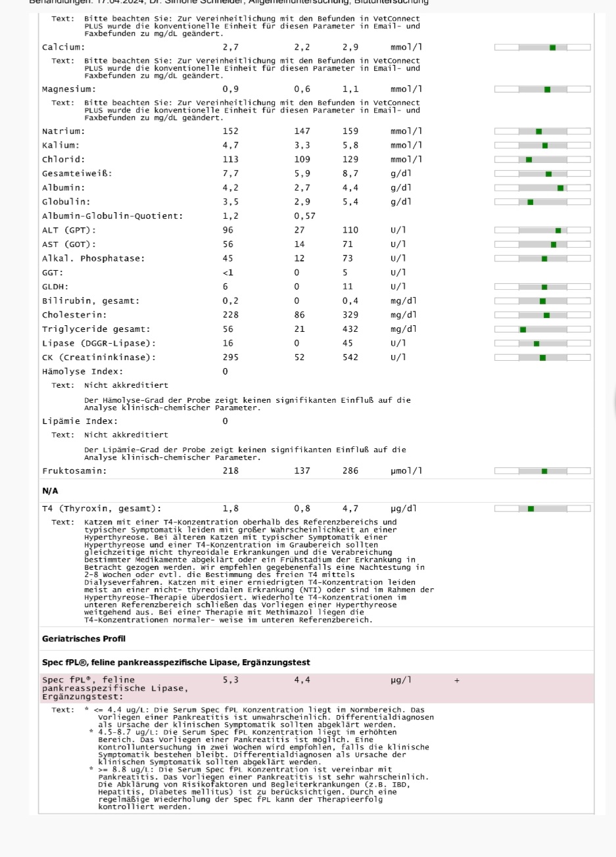Click the Calcium range indicator bar
This screenshot has height=857, width=616.
pyautogui.click(x=542, y=47)
